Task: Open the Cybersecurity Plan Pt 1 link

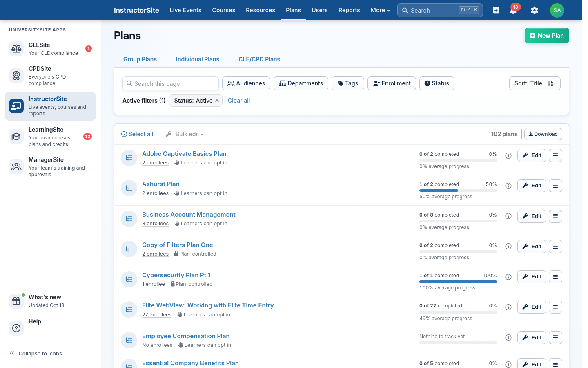Action: coord(176,275)
